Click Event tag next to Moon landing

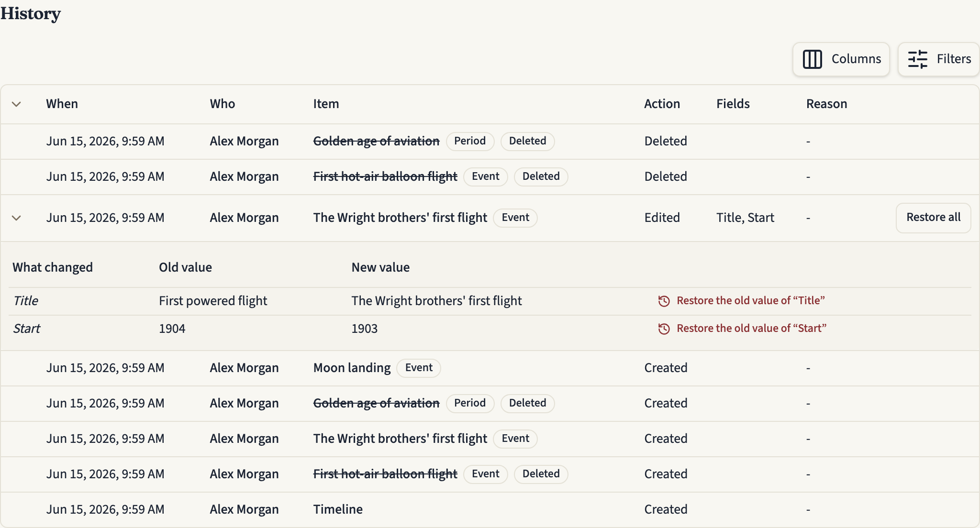pos(419,368)
